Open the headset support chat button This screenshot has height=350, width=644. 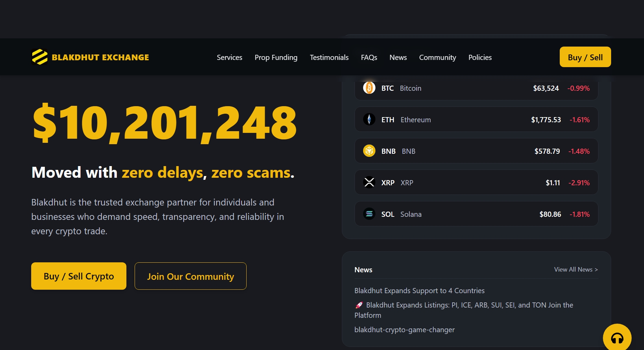617,338
